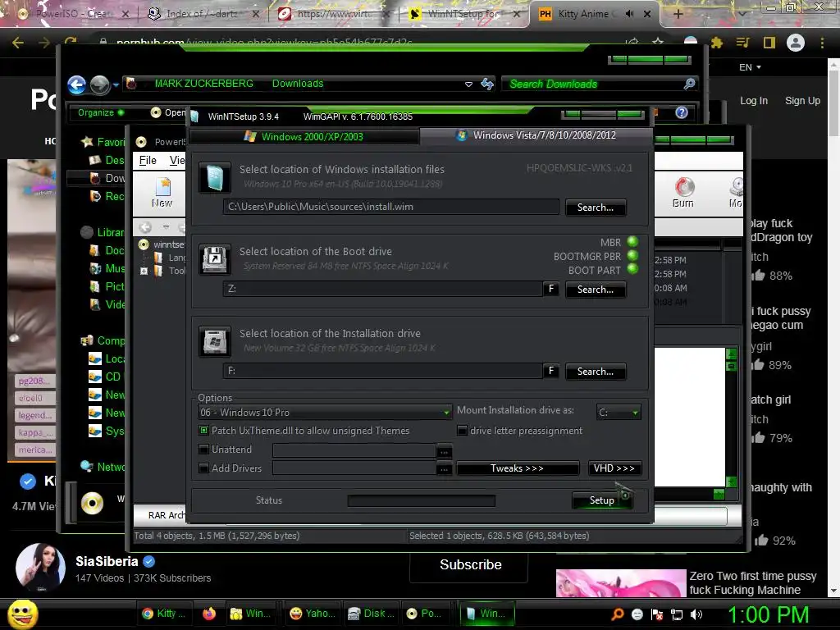
Task: Open the Windows edition dropdown
Action: click(325, 412)
